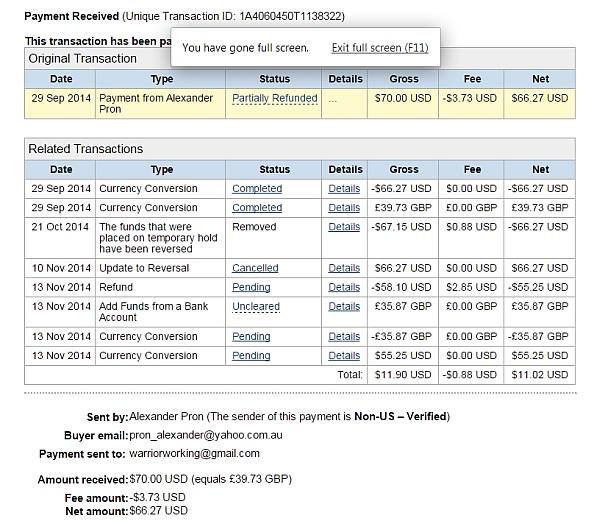This screenshot has width=600, height=521.
Task: Click the Pending status on the Refund row
Action: tap(251, 287)
